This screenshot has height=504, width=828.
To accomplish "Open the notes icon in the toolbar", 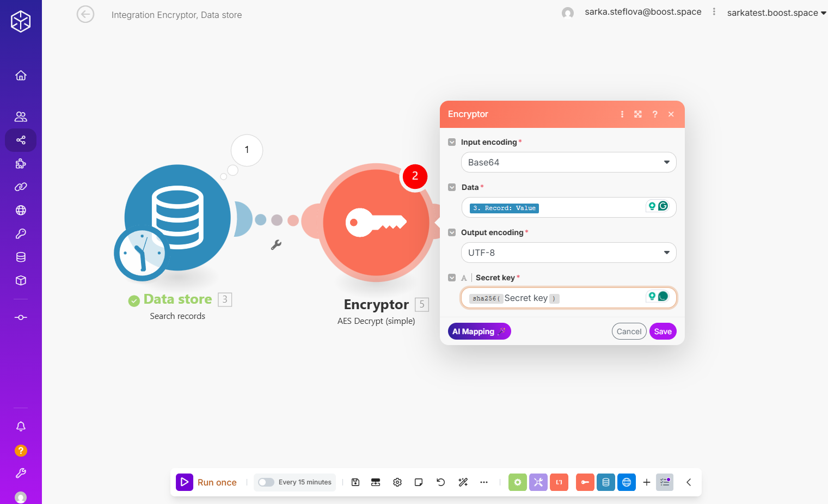I will pyautogui.click(x=419, y=482).
